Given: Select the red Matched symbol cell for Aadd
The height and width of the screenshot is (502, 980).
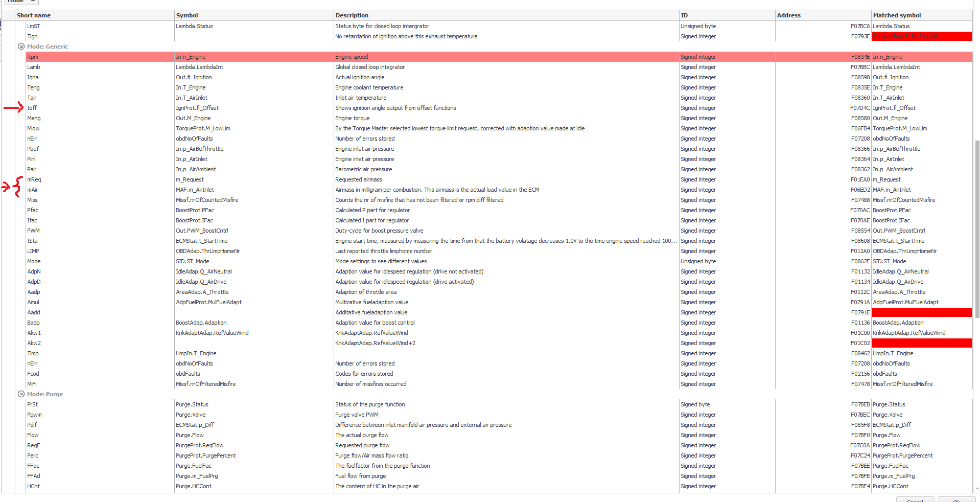Looking at the screenshot, I should [x=922, y=312].
